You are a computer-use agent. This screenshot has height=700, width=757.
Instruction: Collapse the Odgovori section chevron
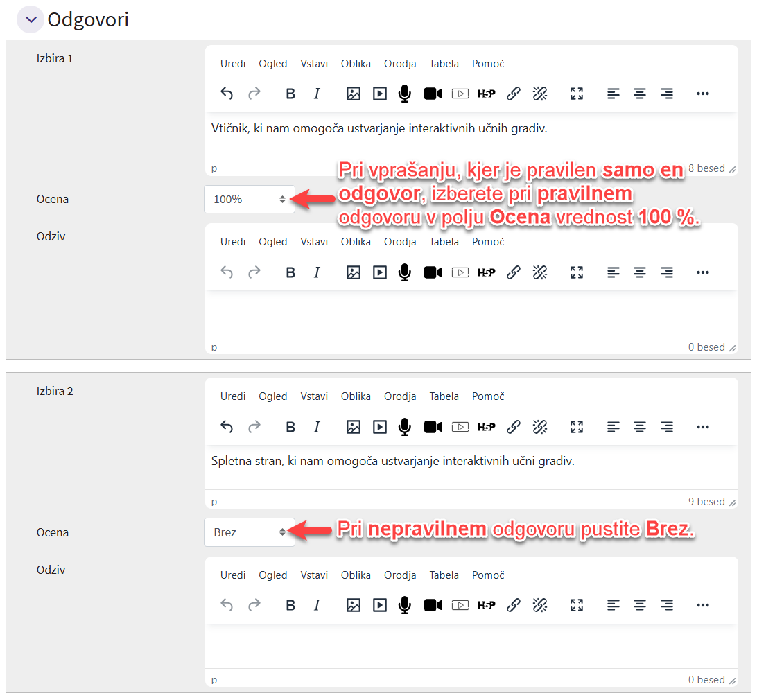pyautogui.click(x=30, y=20)
